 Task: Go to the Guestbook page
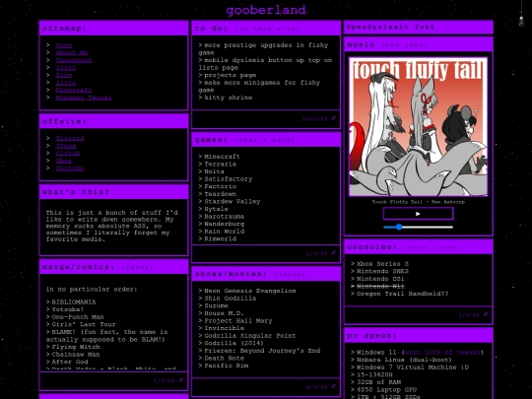click(74, 60)
